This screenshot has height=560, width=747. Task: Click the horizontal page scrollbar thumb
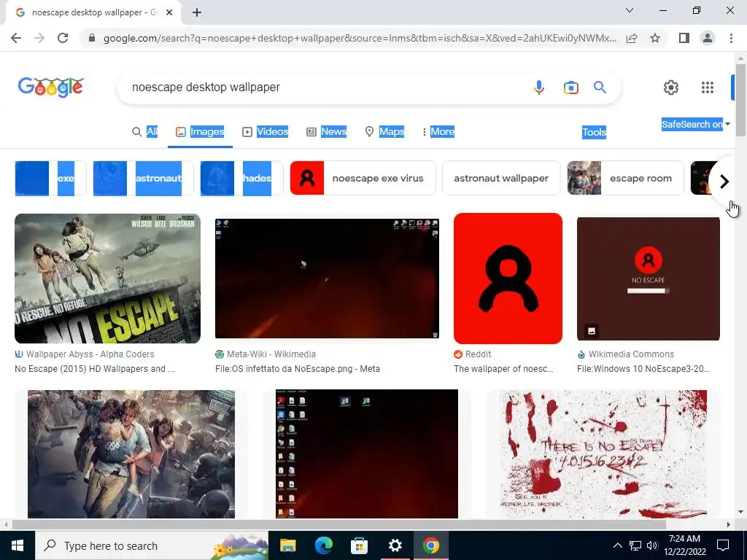click(338, 524)
